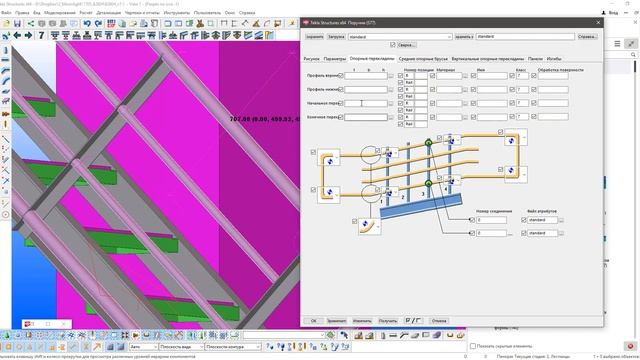Open the Файл menu
The width and height of the screenshot is (640, 360).
[x=6, y=13]
